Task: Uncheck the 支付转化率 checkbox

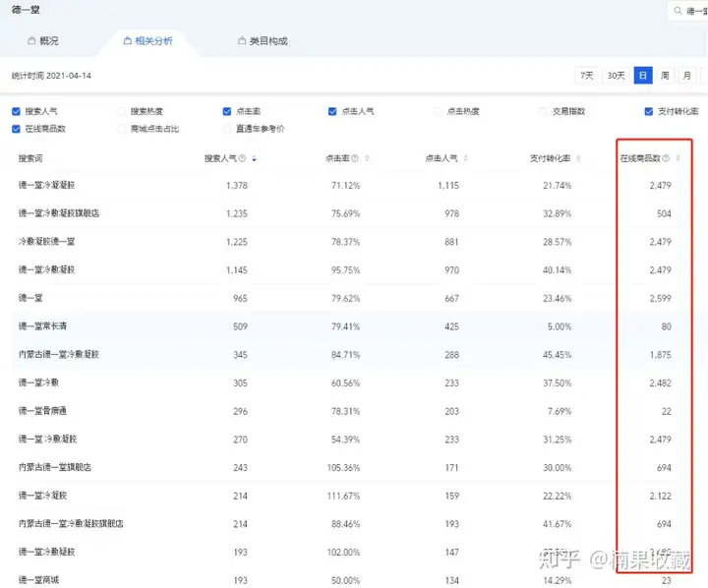Action: point(649,111)
